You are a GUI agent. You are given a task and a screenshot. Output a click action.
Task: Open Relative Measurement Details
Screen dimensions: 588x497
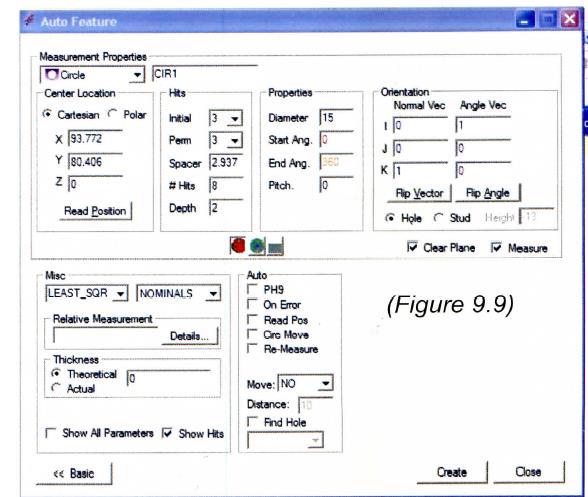point(189,336)
